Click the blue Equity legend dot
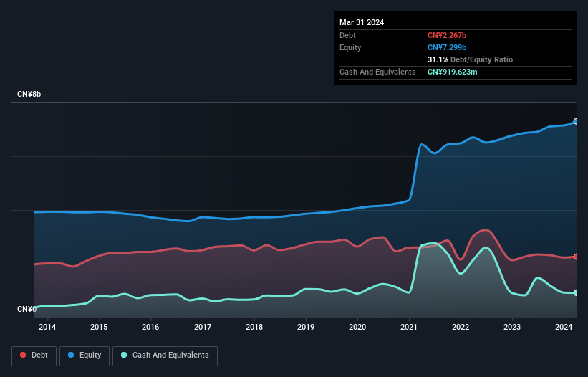This screenshot has height=377, width=588. pyautogui.click(x=71, y=355)
